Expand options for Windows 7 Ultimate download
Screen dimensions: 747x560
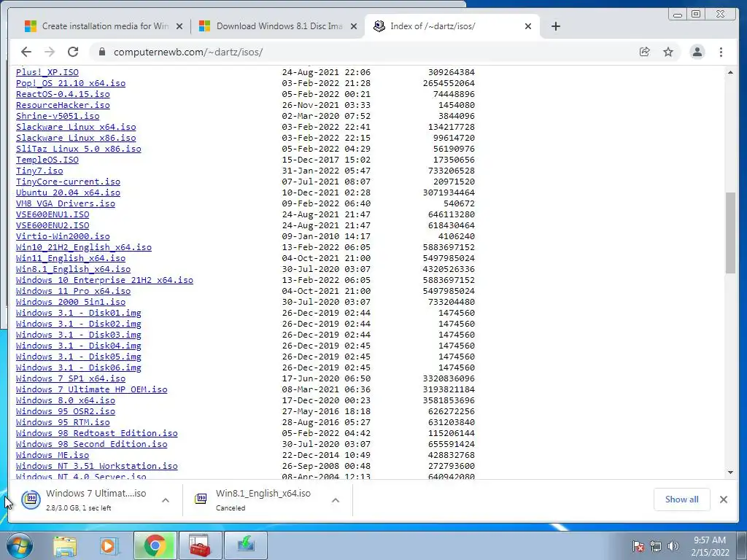pyautogui.click(x=166, y=500)
